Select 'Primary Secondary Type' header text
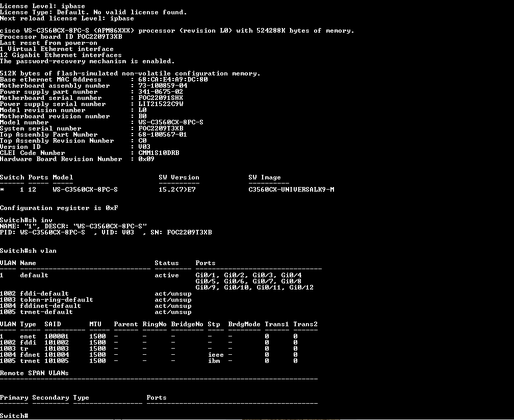514x420 pixels. [x=44, y=398]
